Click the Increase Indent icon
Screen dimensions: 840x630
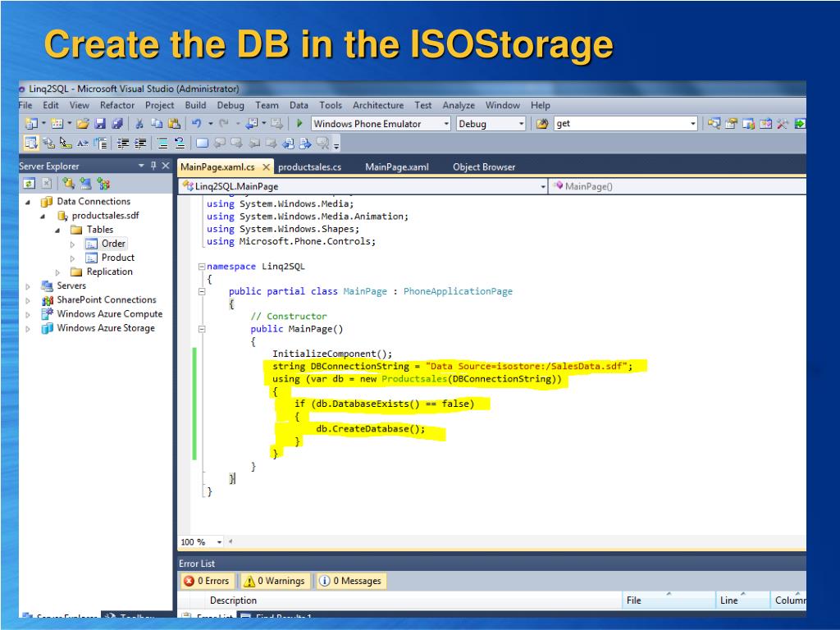pos(140,143)
